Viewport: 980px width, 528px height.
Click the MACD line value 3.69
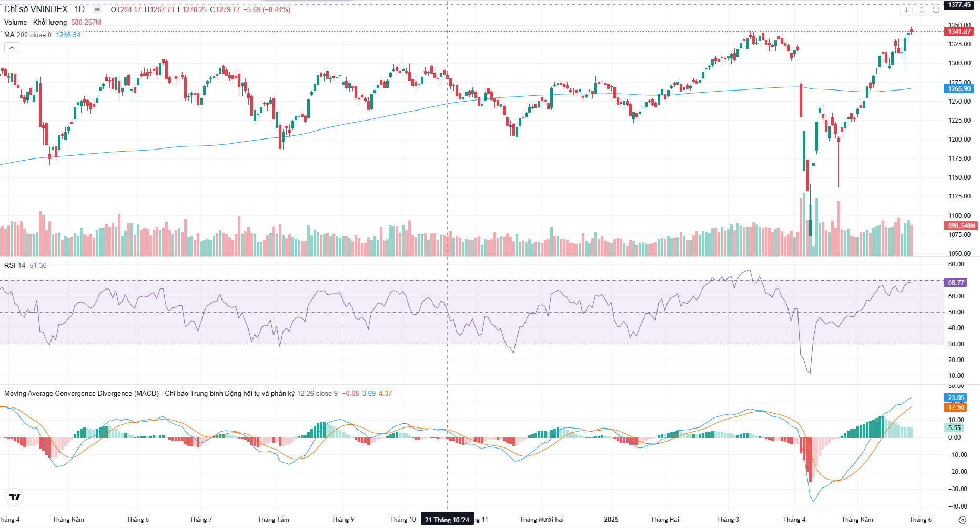pyautogui.click(x=369, y=393)
